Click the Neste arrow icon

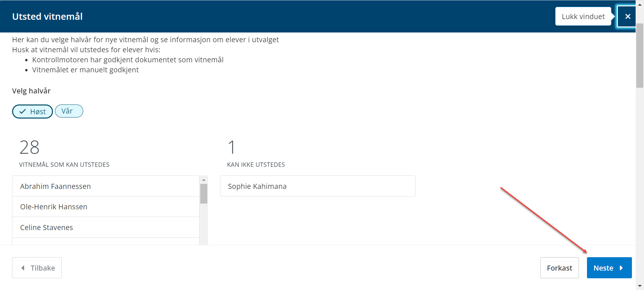(621, 268)
